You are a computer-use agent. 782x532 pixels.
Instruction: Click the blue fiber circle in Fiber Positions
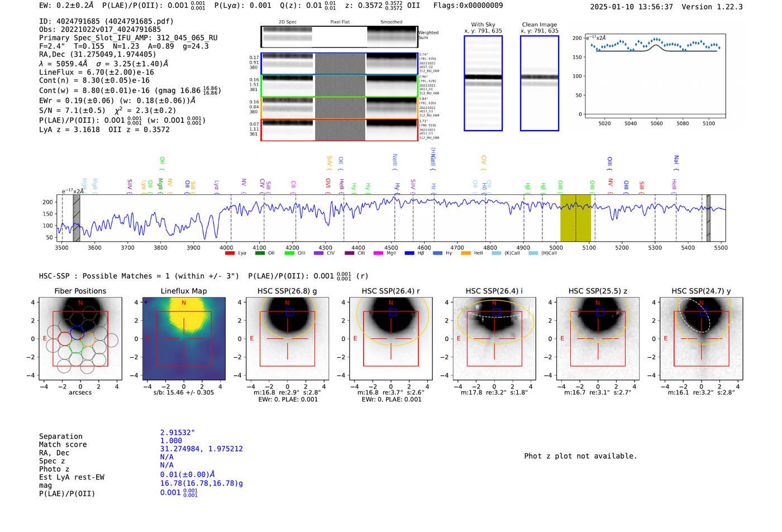[x=77, y=332]
